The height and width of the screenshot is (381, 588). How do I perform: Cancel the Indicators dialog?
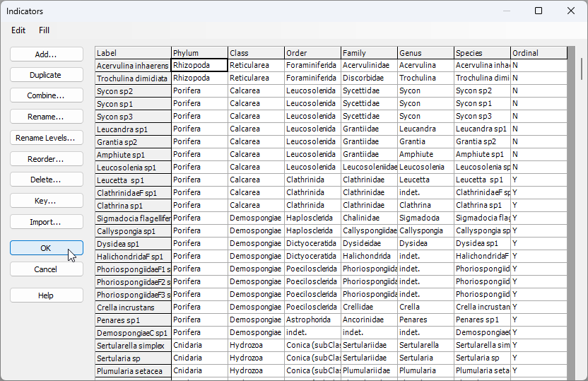(x=46, y=269)
